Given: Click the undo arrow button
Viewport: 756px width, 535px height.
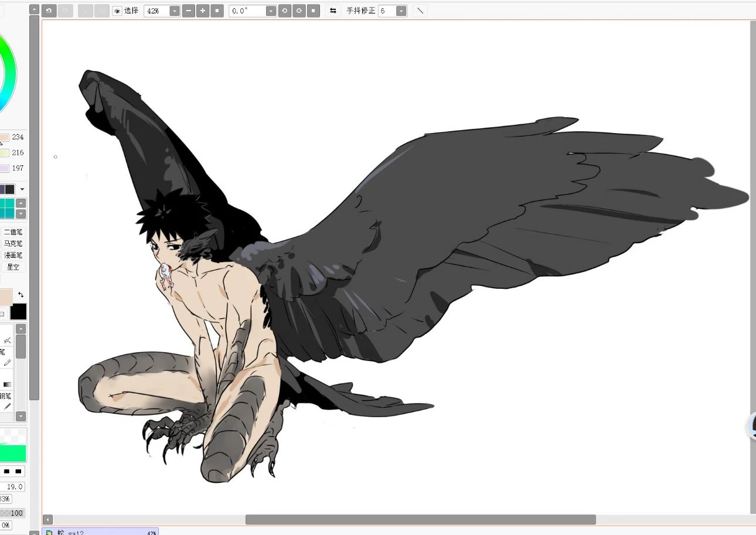Looking at the screenshot, I should pos(49,11).
